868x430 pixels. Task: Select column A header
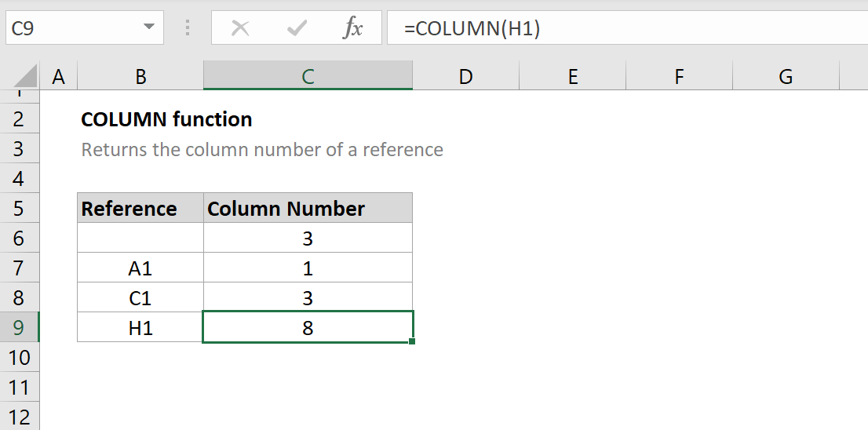tap(59, 76)
